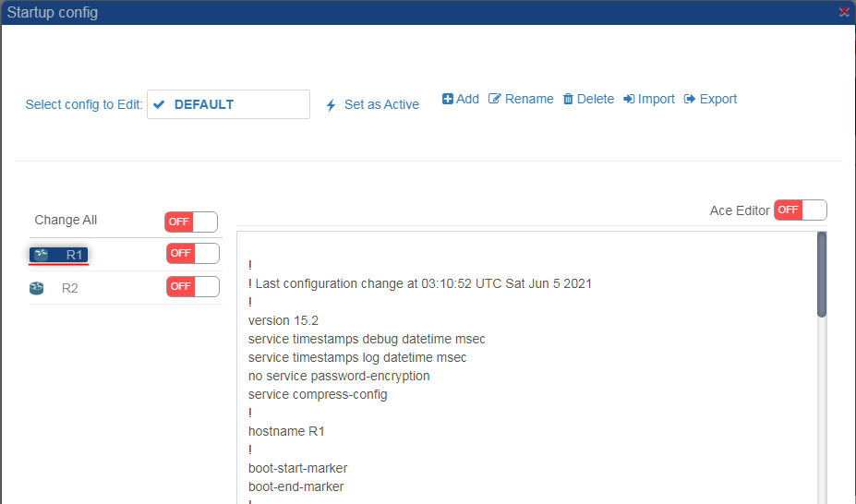Click the 'hostname R1' line
The image size is (856, 504).
(x=286, y=431)
